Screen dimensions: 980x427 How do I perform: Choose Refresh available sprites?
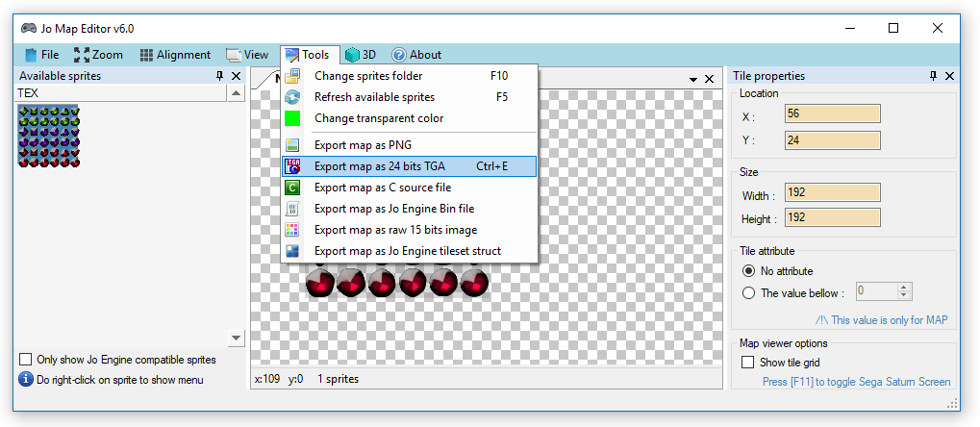coord(410,97)
